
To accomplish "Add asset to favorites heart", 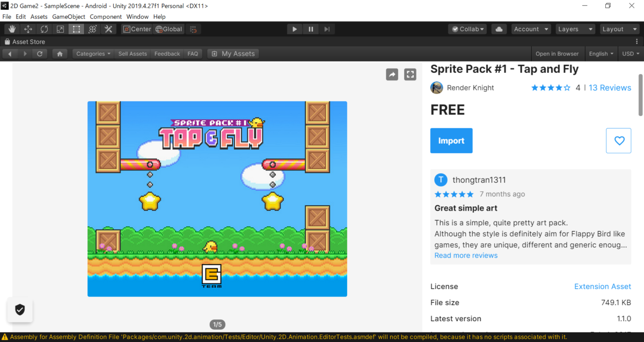I will [x=619, y=140].
